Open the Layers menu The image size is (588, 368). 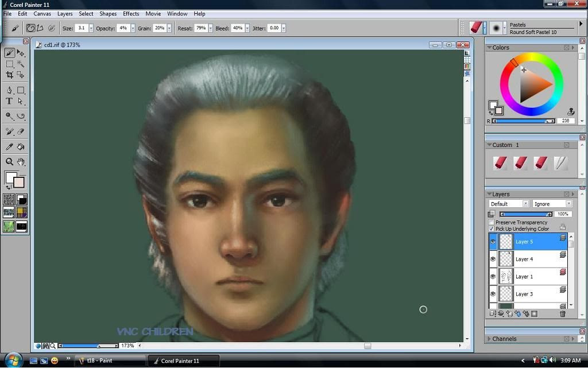(65, 13)
